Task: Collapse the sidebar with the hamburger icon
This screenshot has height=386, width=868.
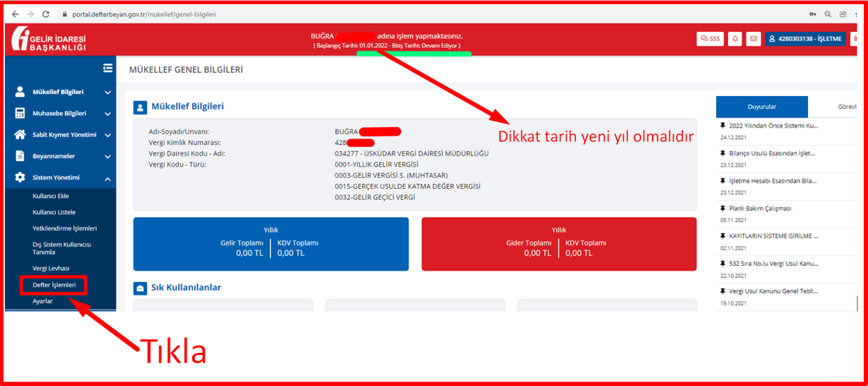Action: coord(107,68)
